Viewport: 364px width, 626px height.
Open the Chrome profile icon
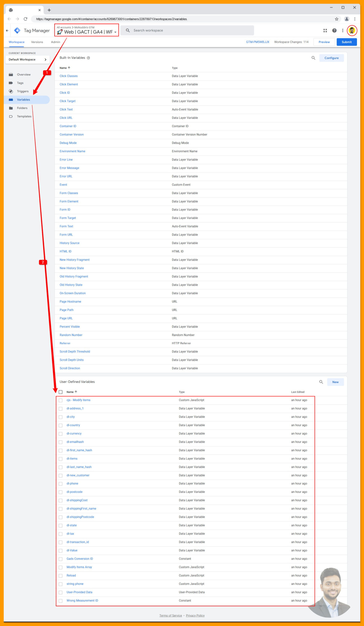click(347, 19)
